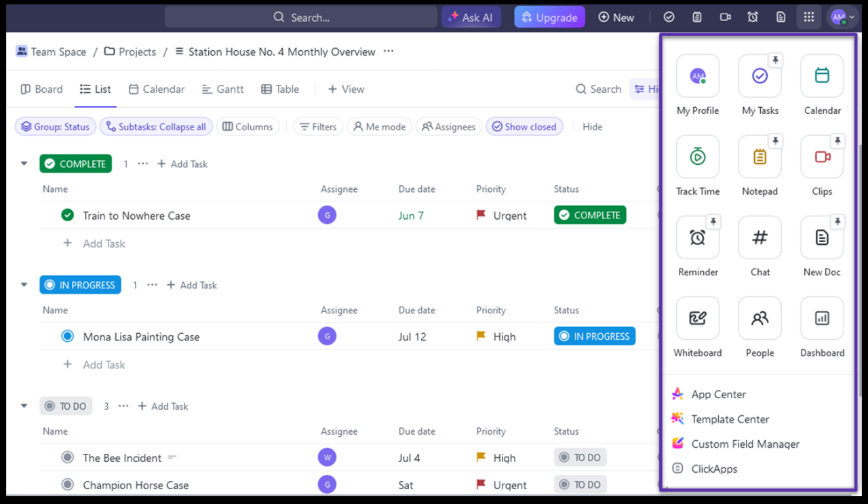Open the Chat hashtag tile
The width and height of the screenshot is (868, 504).
[759, 237]
